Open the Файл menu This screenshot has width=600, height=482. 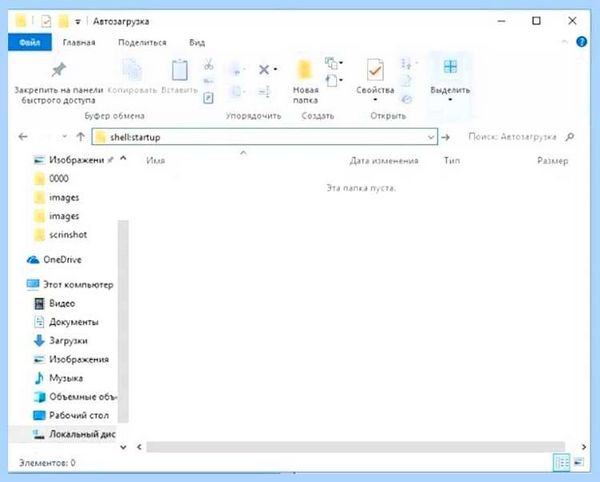[x=30, y=42]
